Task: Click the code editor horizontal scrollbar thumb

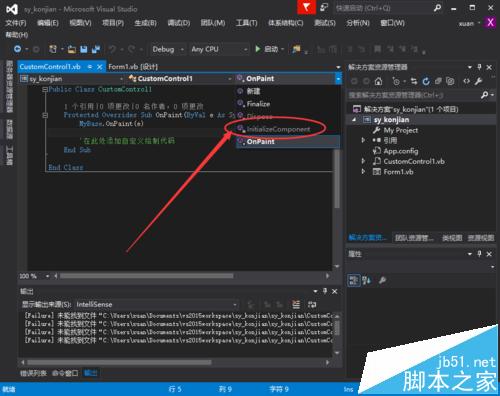Action: click(x=147, y=276)
